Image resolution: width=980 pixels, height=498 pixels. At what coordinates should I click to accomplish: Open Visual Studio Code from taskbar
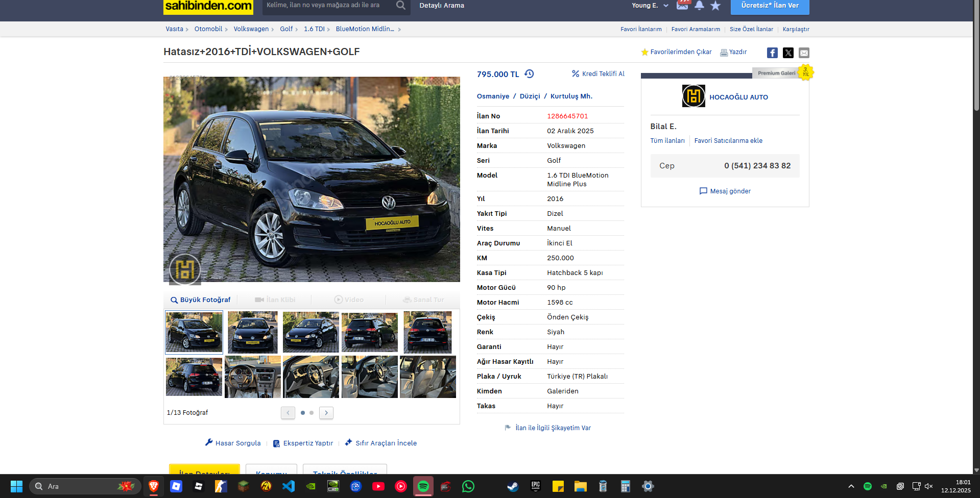[x=289, y=486]
